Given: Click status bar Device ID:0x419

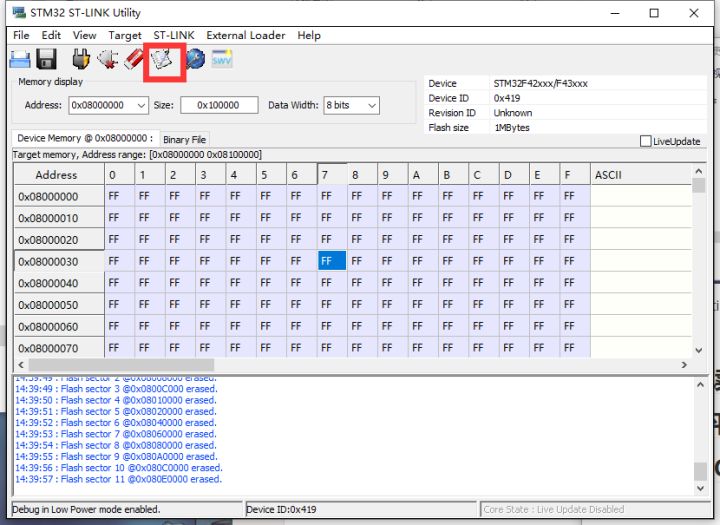Looking at the screenshot, I should pos(281,509).
